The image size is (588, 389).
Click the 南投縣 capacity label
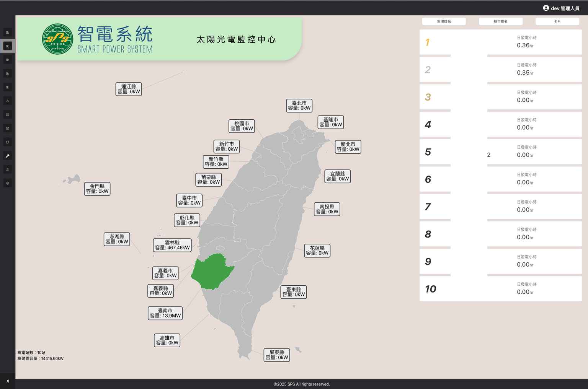[327, 209]
